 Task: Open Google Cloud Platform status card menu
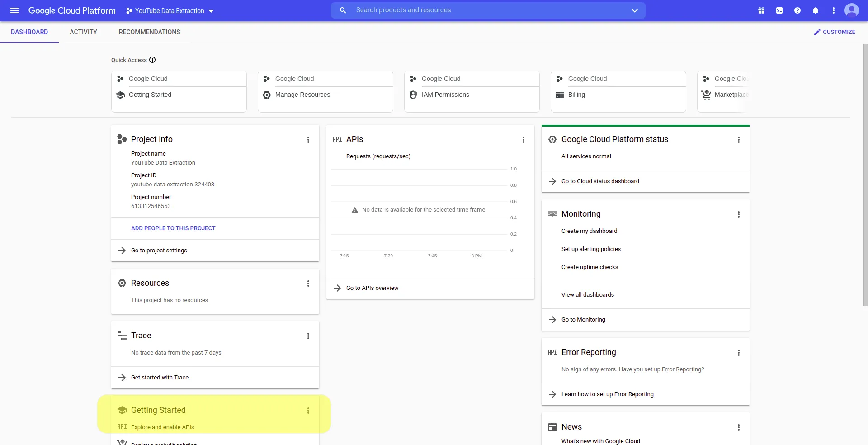(739, 140)
